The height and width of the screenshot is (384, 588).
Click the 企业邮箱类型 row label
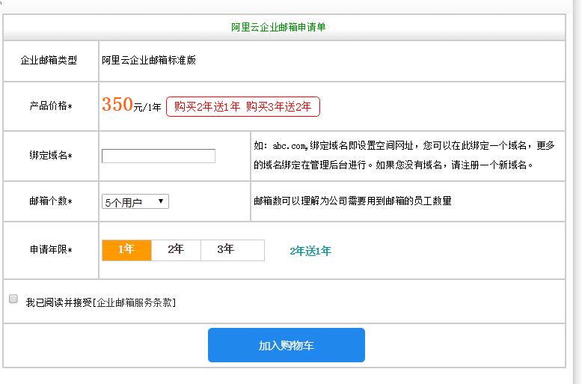[x=49, y=60]
